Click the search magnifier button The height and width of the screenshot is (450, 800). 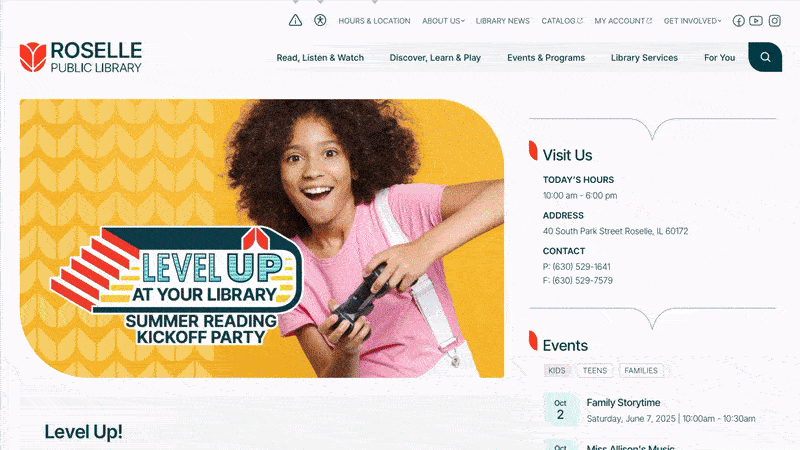tap(765, 57)
